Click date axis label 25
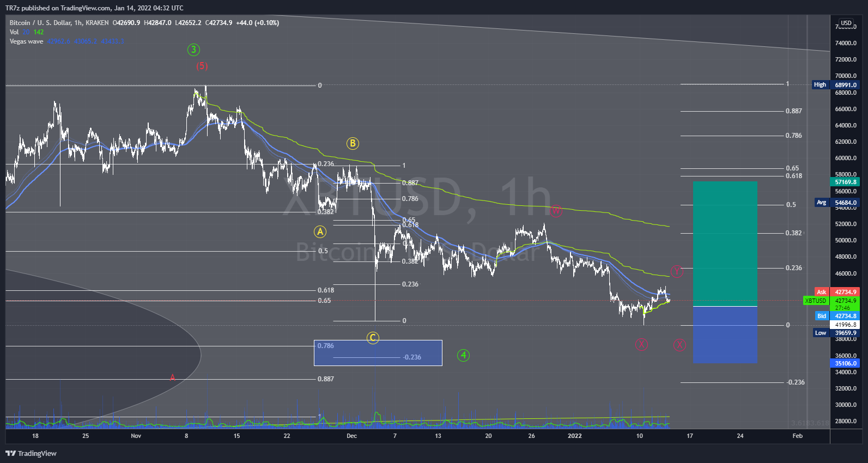 [x=86, y=436]
